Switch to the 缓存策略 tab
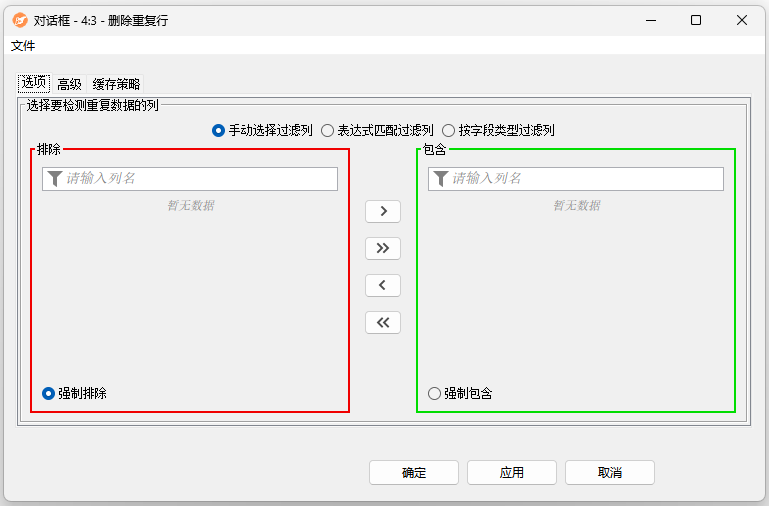 116,84
